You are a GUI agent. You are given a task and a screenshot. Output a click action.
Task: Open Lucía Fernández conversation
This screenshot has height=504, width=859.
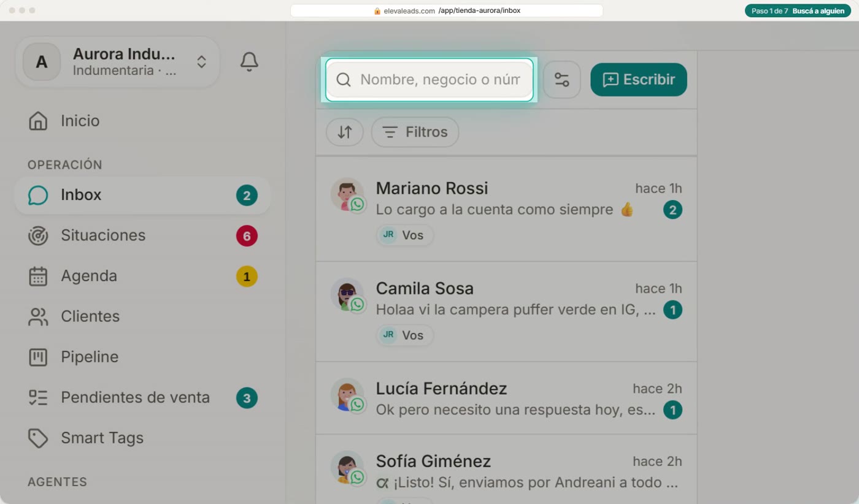click(x=506, y=399)
